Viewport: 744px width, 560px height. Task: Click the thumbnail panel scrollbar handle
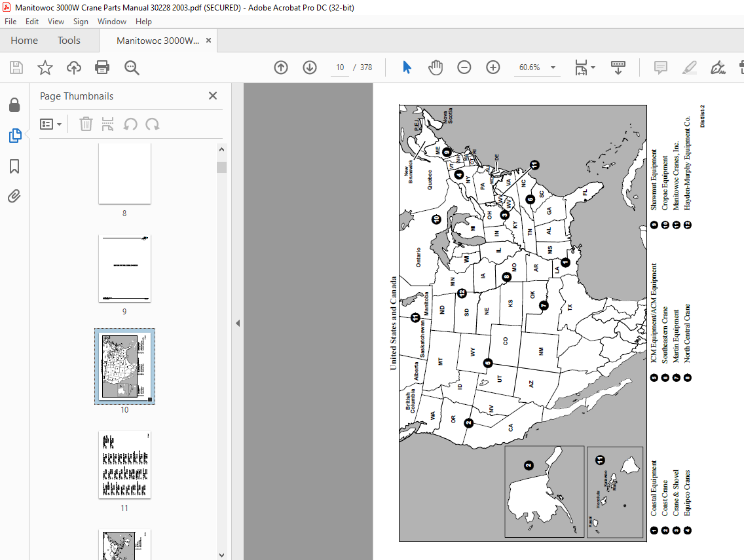221,167
